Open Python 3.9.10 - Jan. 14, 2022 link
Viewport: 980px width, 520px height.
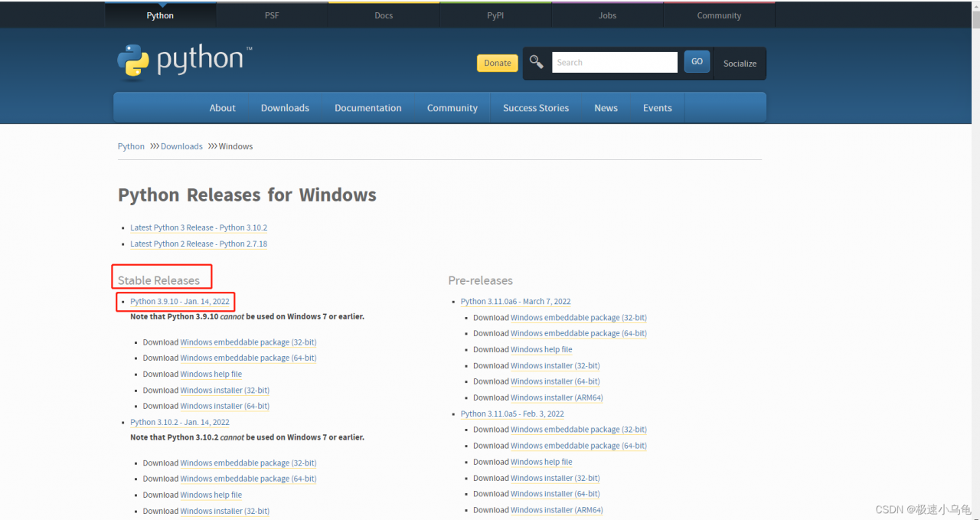point(180,302)
